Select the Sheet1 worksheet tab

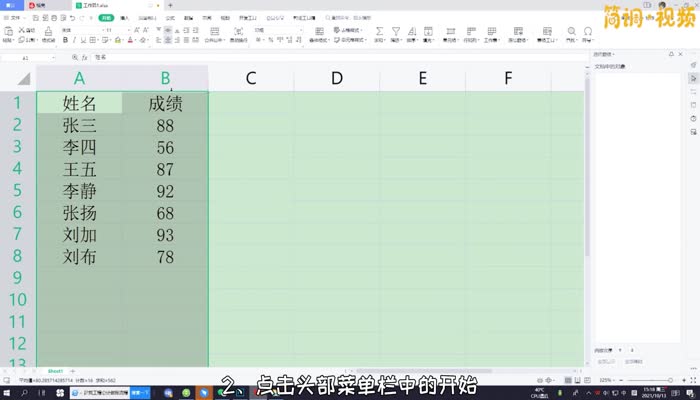pos(56,370)
